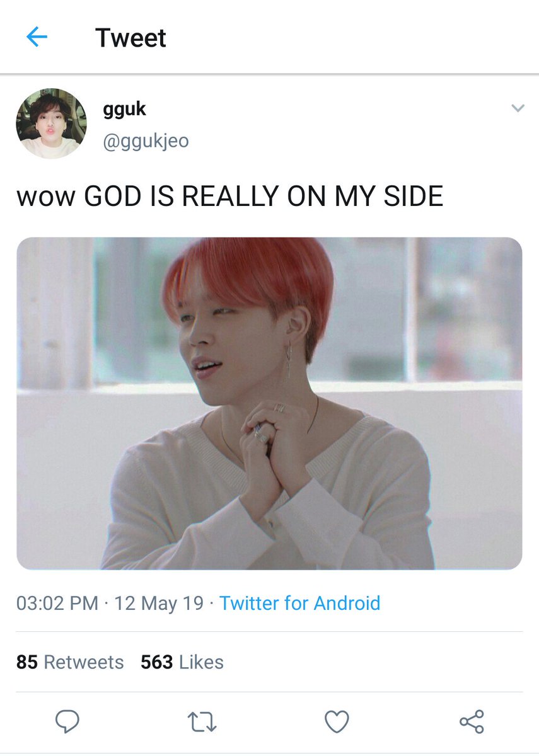Retweet this post using the retweet icon

click(x=202, y=722)
